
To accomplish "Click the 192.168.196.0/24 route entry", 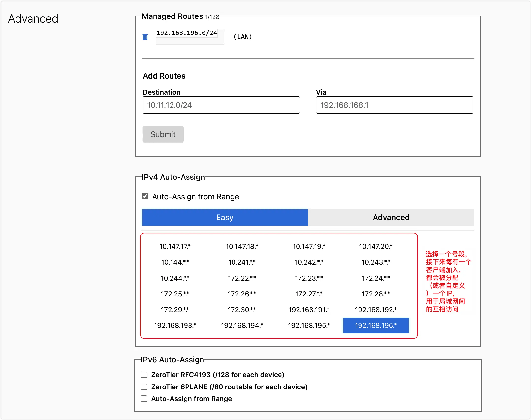I will [x=187, y=33].
